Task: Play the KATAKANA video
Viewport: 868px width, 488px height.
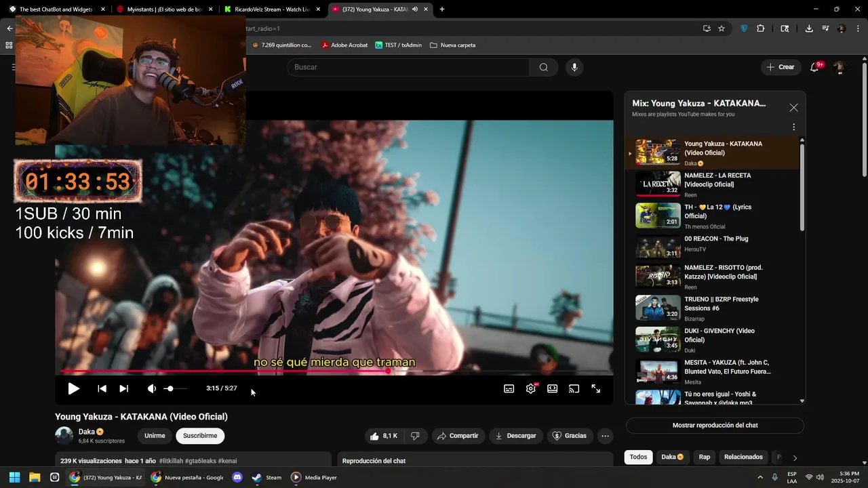Action: 73,388
